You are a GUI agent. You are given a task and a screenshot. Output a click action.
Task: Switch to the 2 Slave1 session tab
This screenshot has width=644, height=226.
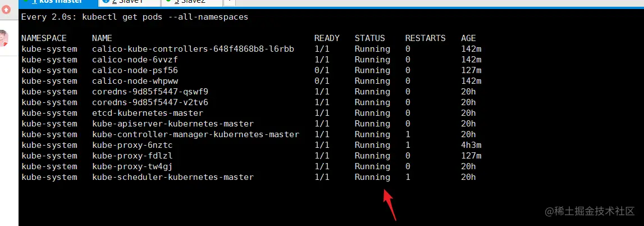click(x=129, y=2)
